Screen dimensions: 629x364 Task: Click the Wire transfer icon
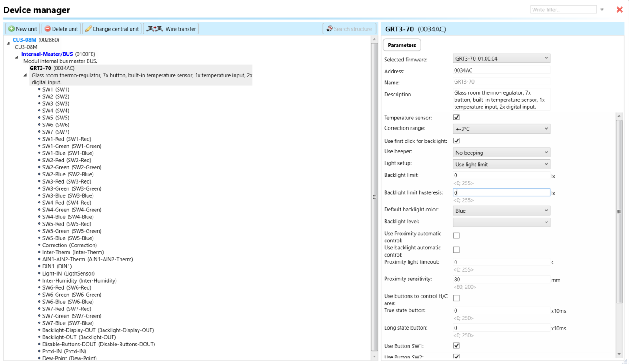pyautogui.click(x=154, y=29)
